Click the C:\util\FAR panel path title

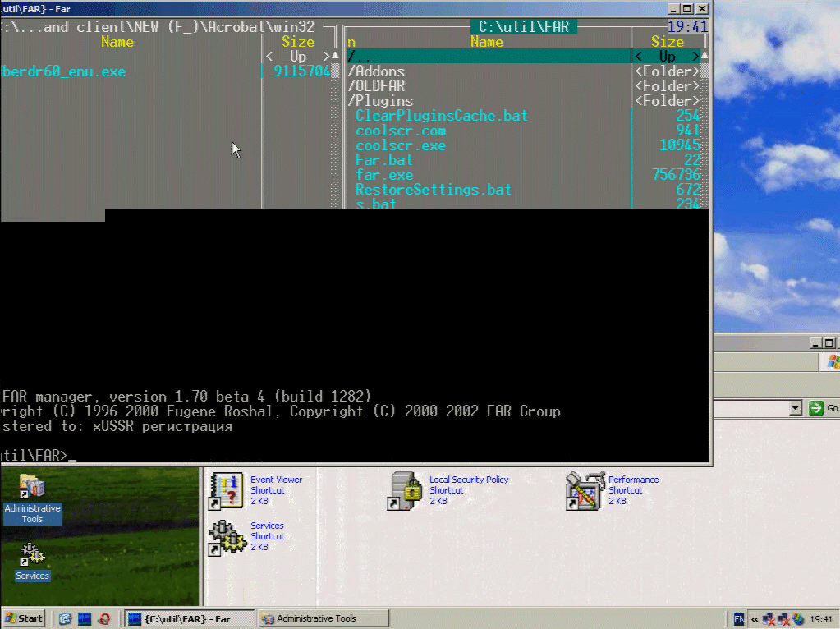pyautogui.click(x=523, y=27)
